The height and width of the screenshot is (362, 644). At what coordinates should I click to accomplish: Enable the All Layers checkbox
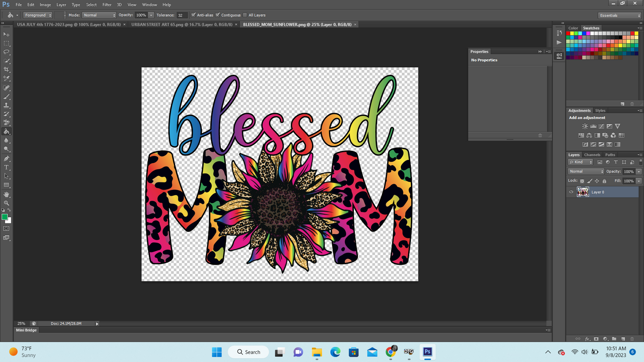click(x=245, y=15)
